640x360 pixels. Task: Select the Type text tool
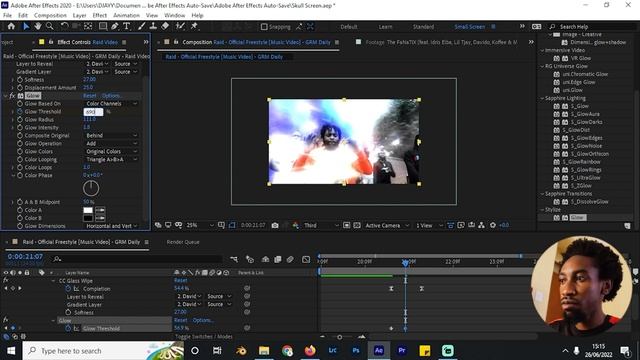click(x=127, y=27)
